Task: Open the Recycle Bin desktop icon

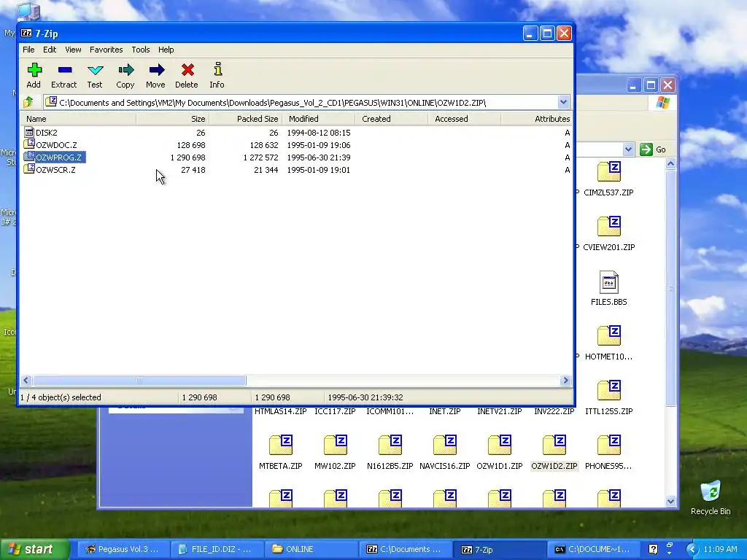Action: click(711, 492)
